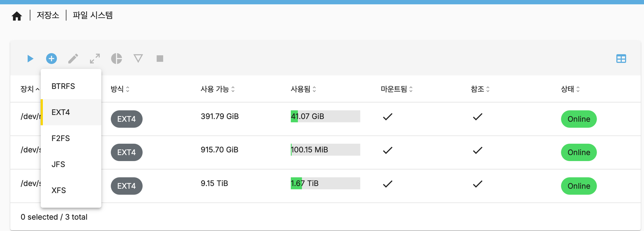The image size is (644, 231).
Task: Click the 1.67 TiB usage bar
Action: pos(325,183)
